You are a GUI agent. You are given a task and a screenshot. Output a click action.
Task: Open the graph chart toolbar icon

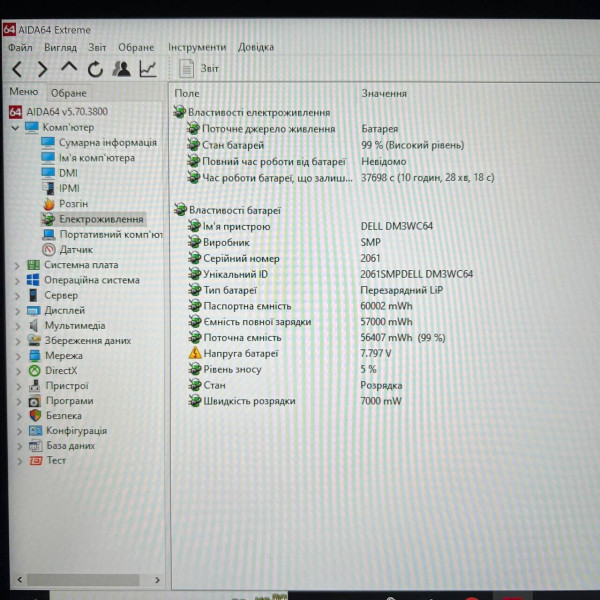coord(148,69)
